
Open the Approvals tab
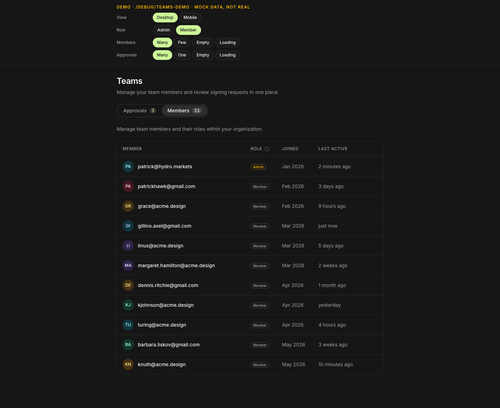click(x=139, y=111)
